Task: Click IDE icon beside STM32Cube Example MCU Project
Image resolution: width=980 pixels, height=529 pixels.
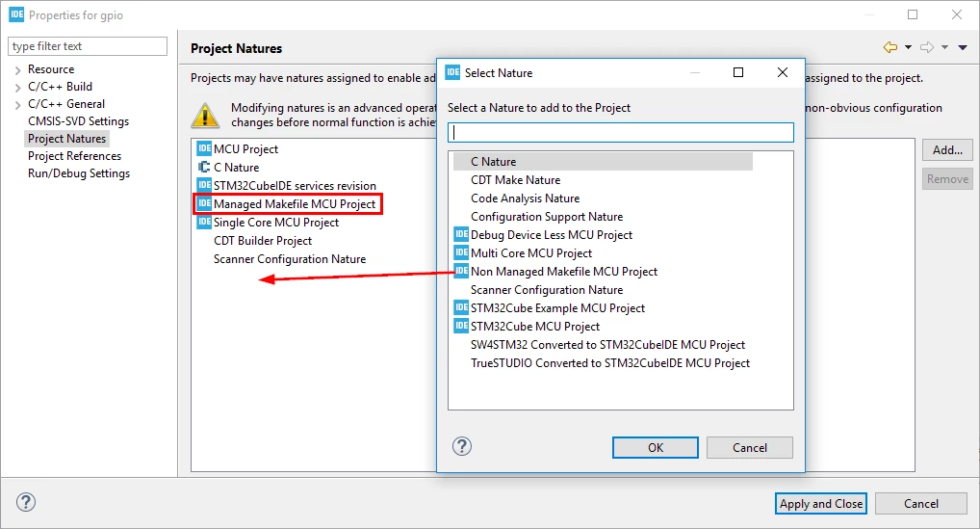Action: pos(461,307)
